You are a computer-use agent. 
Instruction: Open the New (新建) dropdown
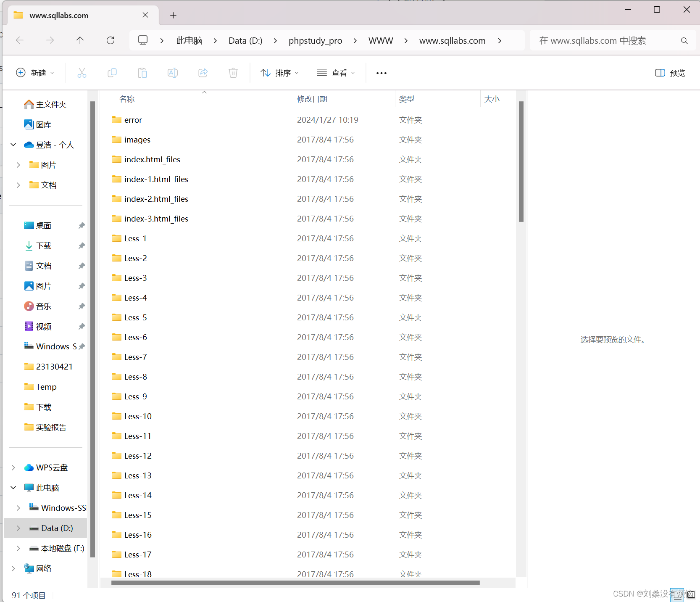(35, 73)
